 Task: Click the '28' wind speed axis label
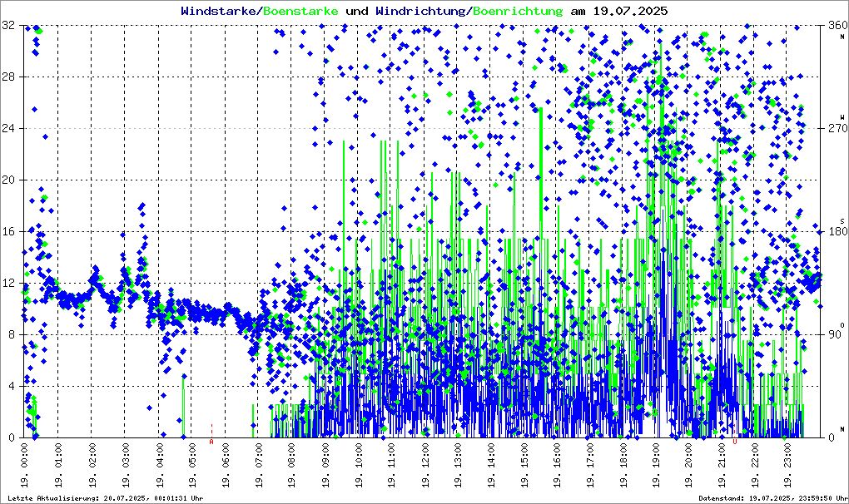point(8,77)
